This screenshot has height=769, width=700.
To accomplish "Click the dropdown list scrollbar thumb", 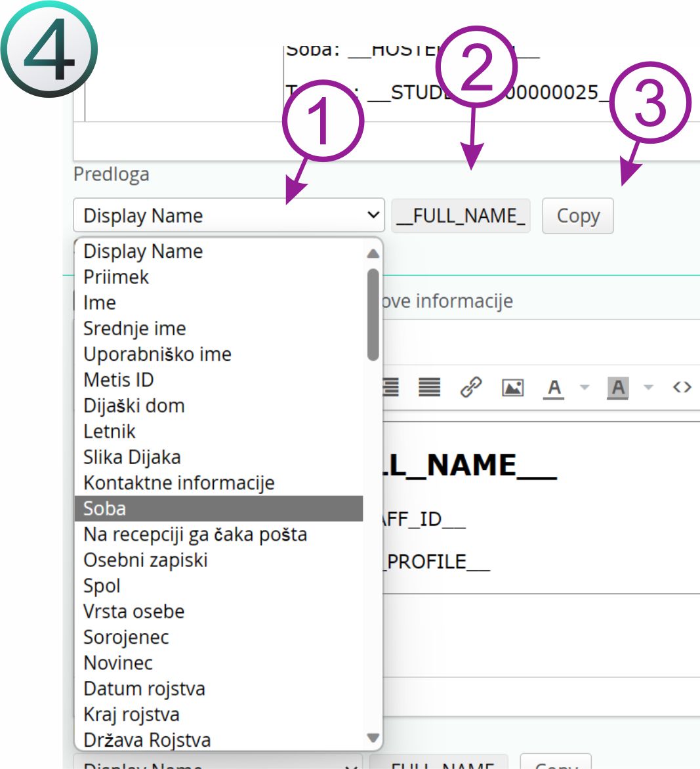I will pos(373,315).
